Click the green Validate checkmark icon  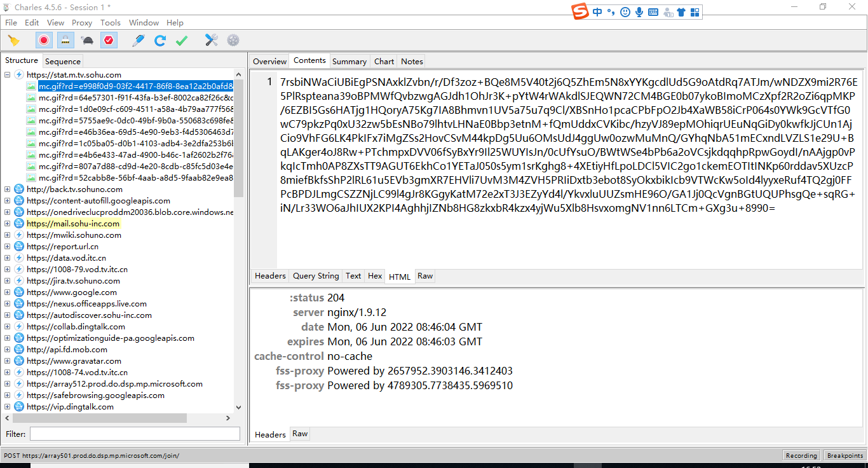point(182,40)
